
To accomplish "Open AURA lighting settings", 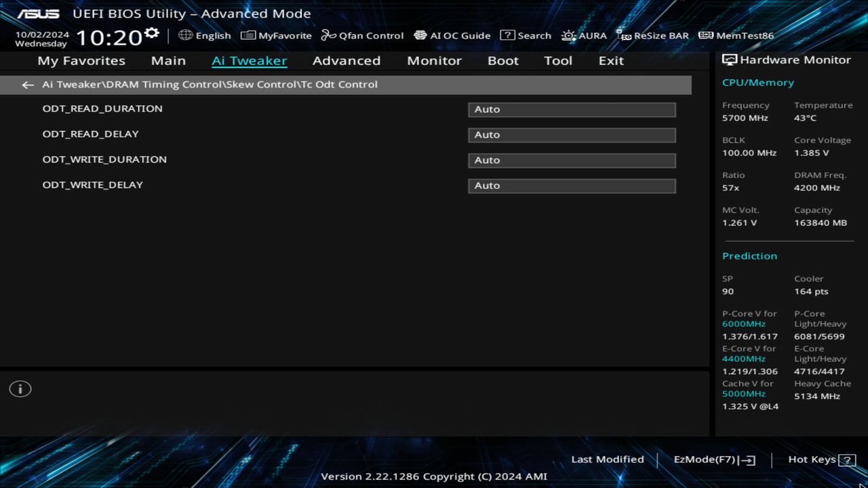I will click(x=584, y=35).
